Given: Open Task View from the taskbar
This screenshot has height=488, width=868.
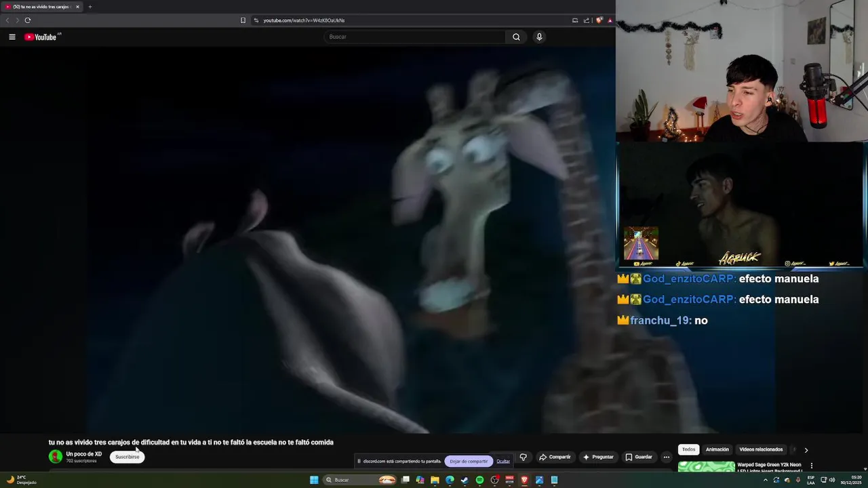Looking at the screenshot, I should pyautogui.click(x=406, y=480).
